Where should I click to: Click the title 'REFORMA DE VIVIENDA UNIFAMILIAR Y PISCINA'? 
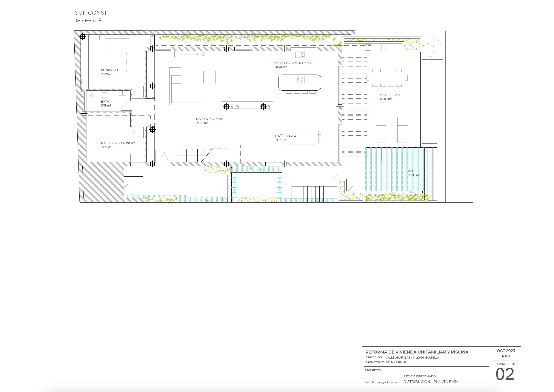(417, 352)
